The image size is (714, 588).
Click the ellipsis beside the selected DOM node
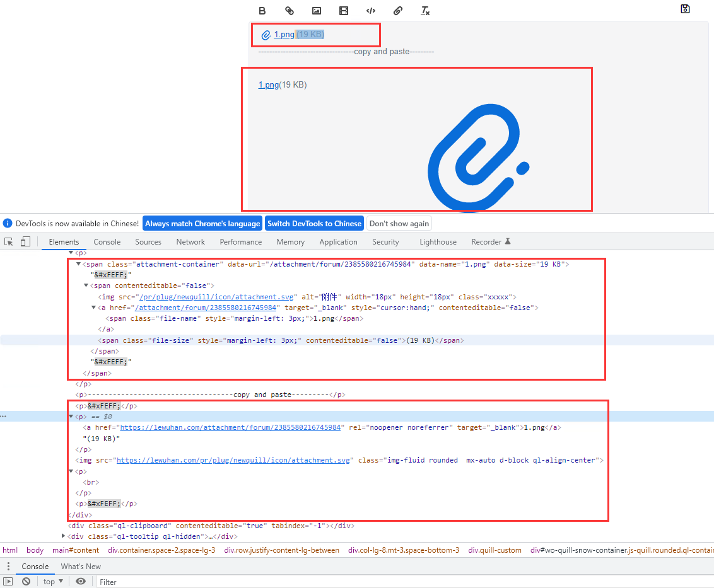point(4,417)
